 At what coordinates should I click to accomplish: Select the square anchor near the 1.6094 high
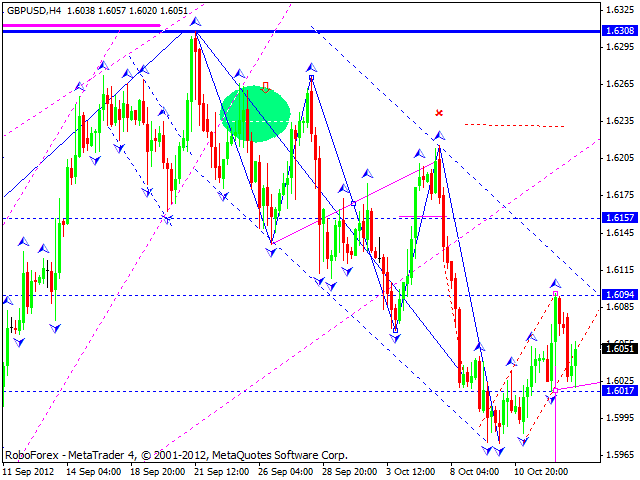coord(555,294)
